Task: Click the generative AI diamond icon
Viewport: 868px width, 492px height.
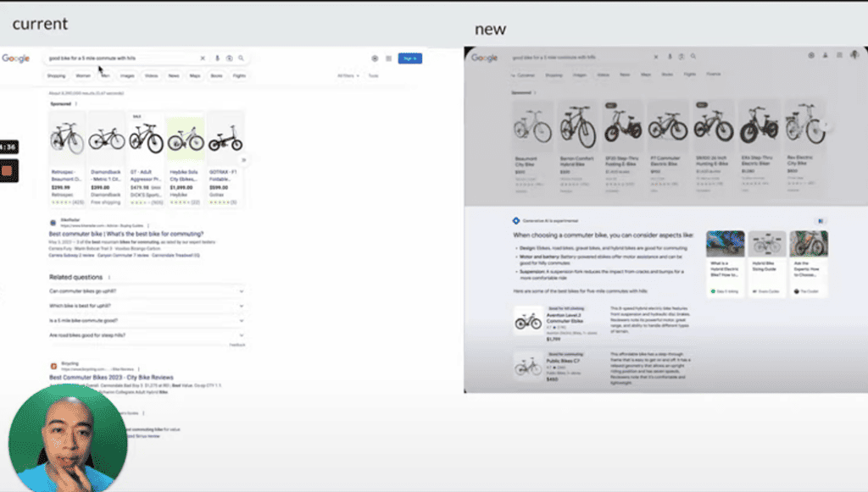Action: click(x=516, y=220)
